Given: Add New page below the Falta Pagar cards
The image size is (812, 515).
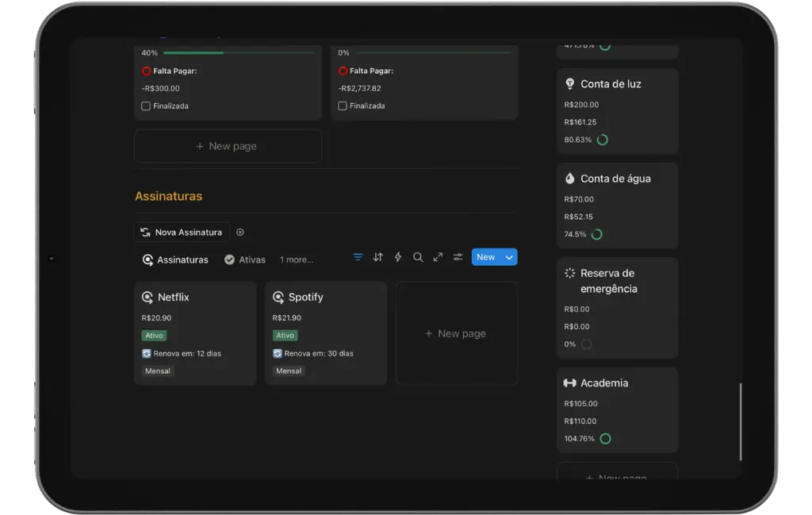Looking at the screenshot, I should tap(228, 146).
